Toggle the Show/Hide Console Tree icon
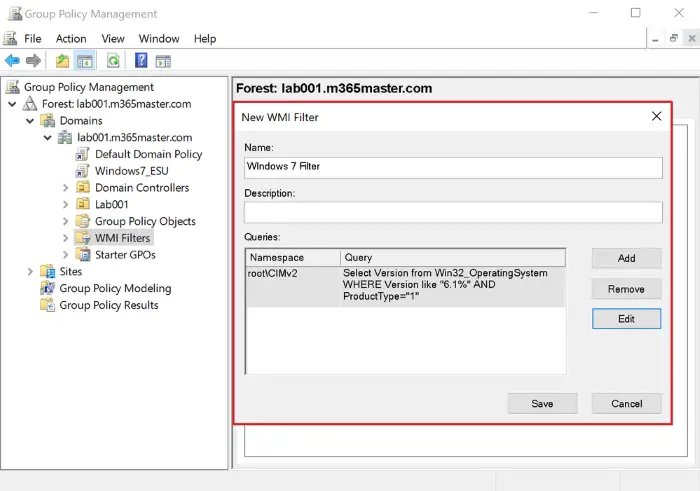This screenshot has height=491, width=700. (84, 61)
